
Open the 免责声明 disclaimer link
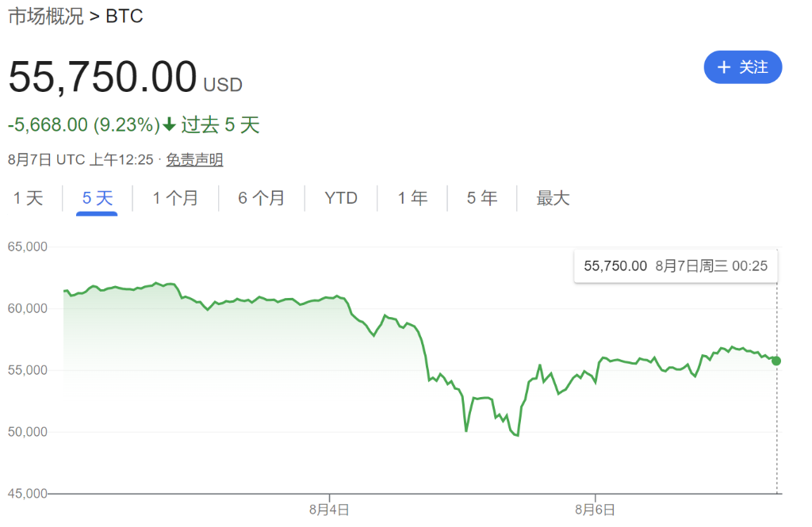194,160
